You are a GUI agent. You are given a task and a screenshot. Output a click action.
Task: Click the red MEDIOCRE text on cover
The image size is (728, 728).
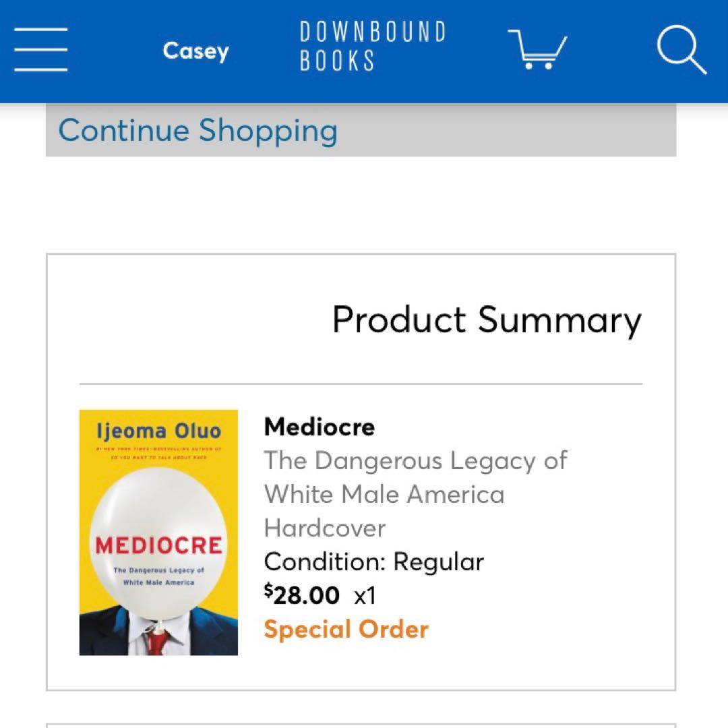click(x=158, y=545)
